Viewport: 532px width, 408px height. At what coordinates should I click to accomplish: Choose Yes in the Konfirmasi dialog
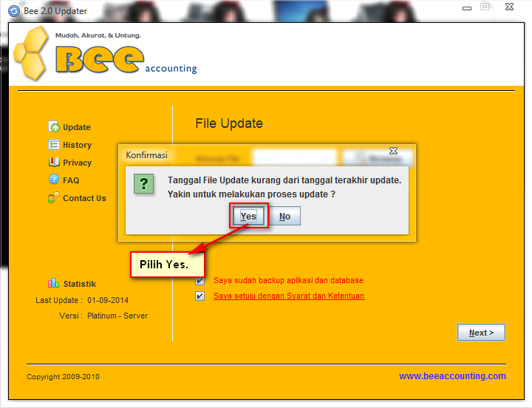pos(248,216)
